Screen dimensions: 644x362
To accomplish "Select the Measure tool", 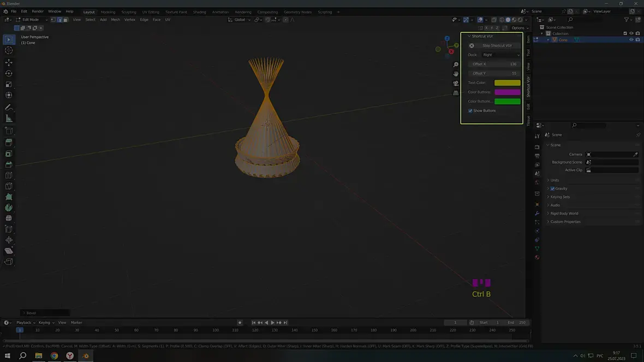I will tap(9, 119).
